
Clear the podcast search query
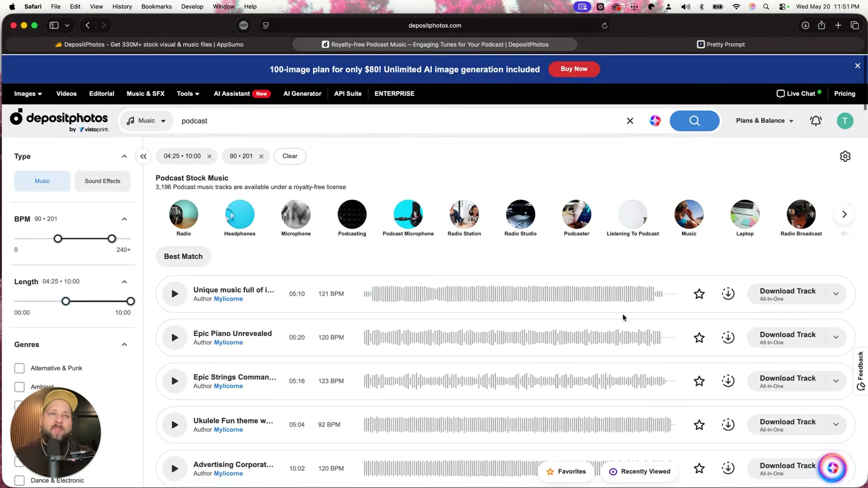(630, 121)
